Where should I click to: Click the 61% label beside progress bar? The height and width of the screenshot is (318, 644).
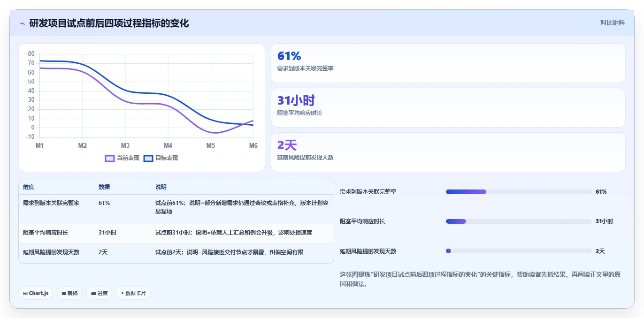point(601,192)
